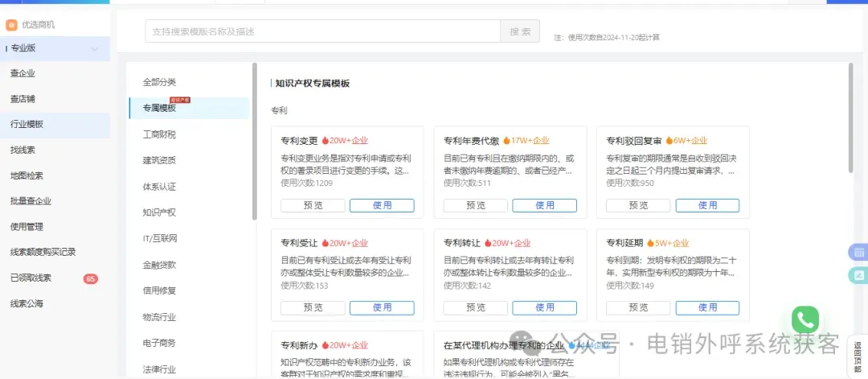Select the 全部分类 category
Image resolution: width=868 pixels, height=379 pixels.
[x=159, y=82]
